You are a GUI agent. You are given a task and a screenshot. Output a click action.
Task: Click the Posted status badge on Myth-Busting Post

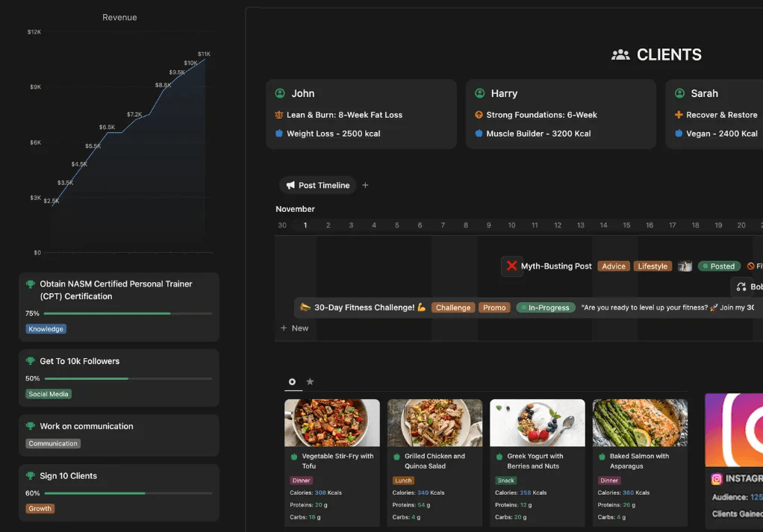719,266
